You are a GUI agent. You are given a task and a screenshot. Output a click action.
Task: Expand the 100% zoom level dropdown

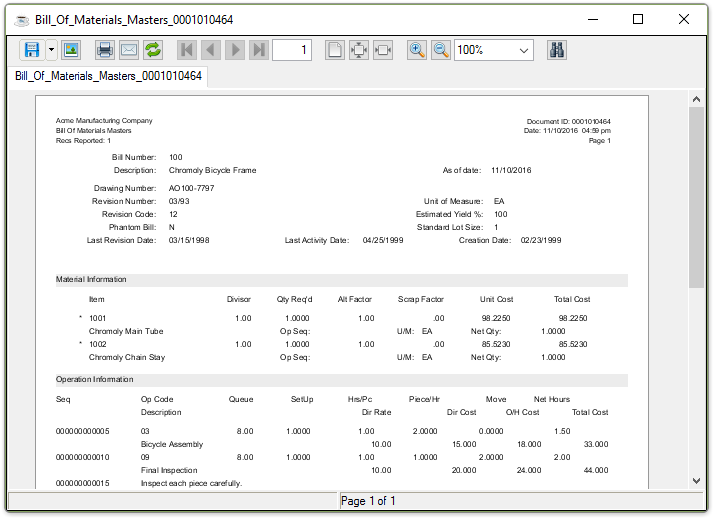point(524,50)
